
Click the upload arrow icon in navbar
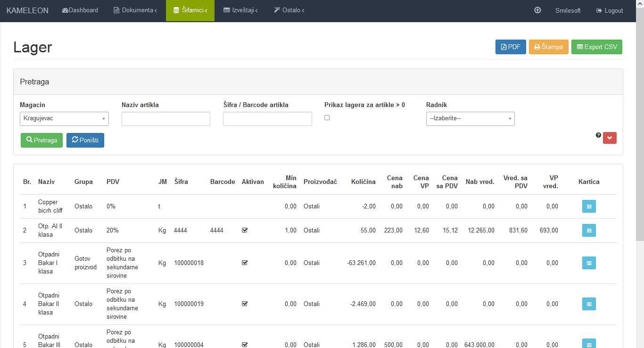pos(537,10)
